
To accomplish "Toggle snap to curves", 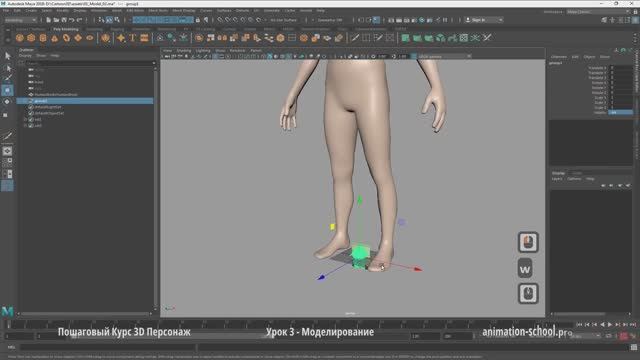I will point(228,20).
